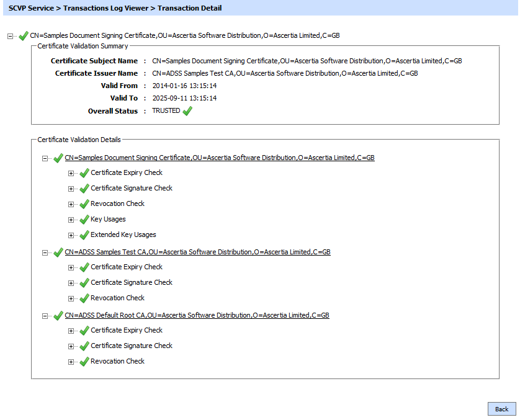Collapse the ADSS Samples Test CA node
This screenshot has height=420, width=520.
45,253
